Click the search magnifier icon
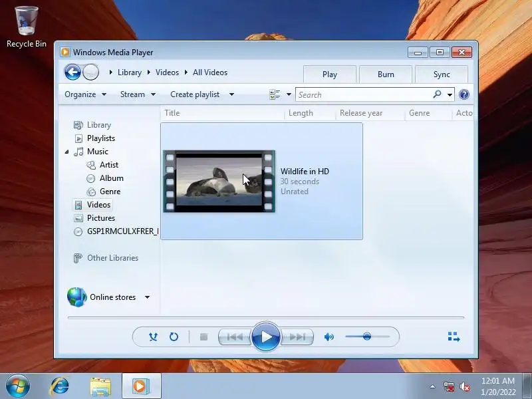The image size is (532, 399). tap(437, 94)
